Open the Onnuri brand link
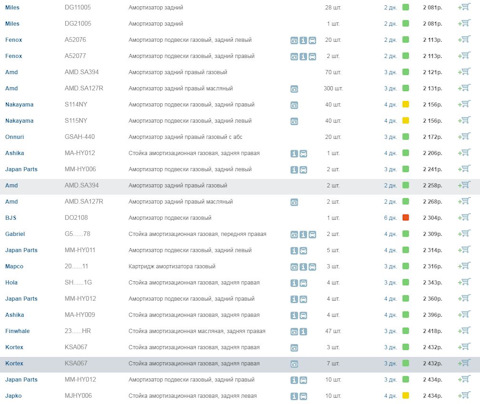The width and height of the screenshot is (480, 404). tap(15, 137)
